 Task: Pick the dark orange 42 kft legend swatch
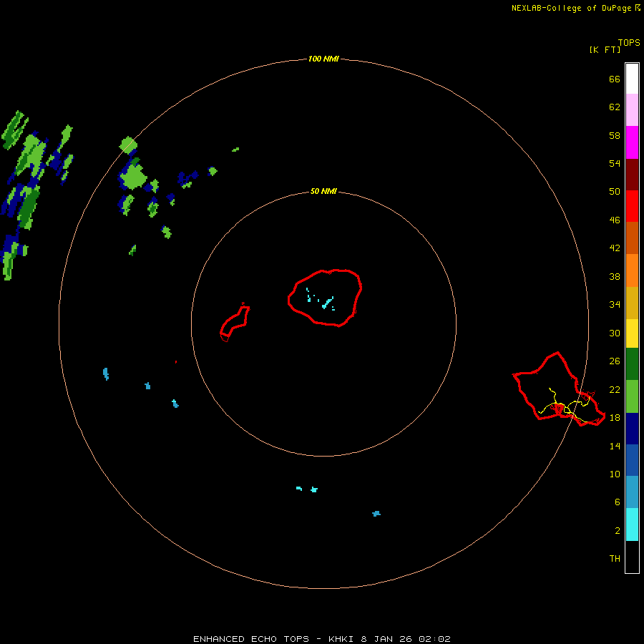(632, 238)
